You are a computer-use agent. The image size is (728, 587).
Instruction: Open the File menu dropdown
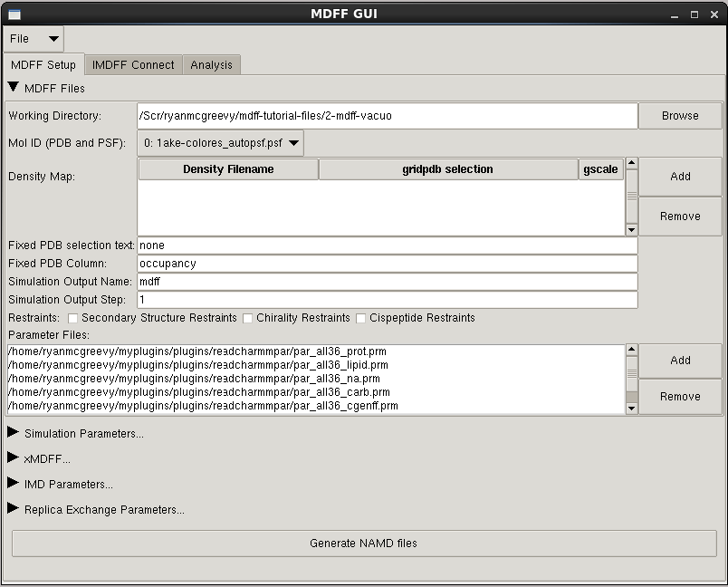tap(34, 39)
